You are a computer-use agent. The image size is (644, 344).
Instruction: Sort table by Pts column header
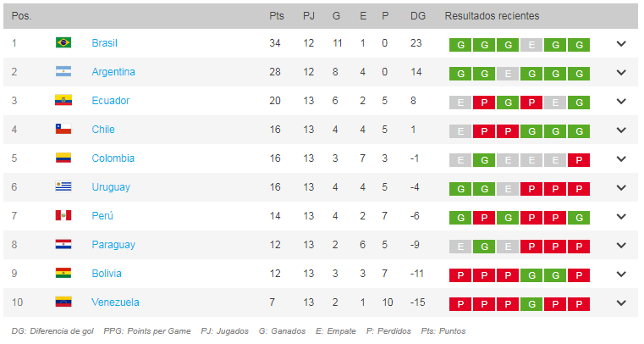click(277, 16)
